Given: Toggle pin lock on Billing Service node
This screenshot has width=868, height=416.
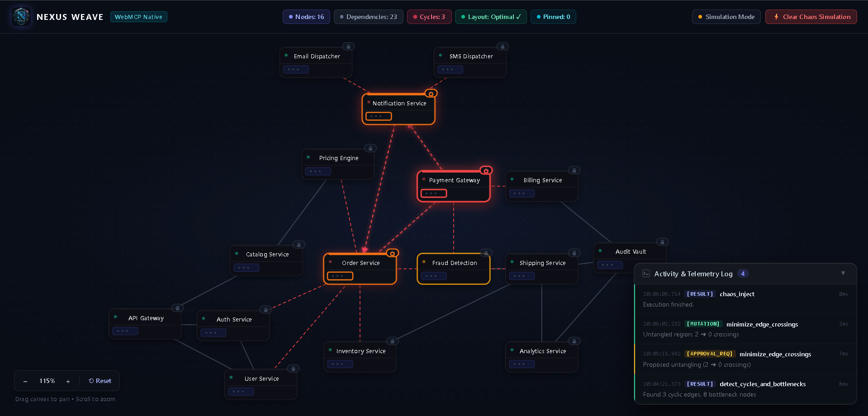Looking at the screenshot, I should pyautogui.click(x=574, y=170).
